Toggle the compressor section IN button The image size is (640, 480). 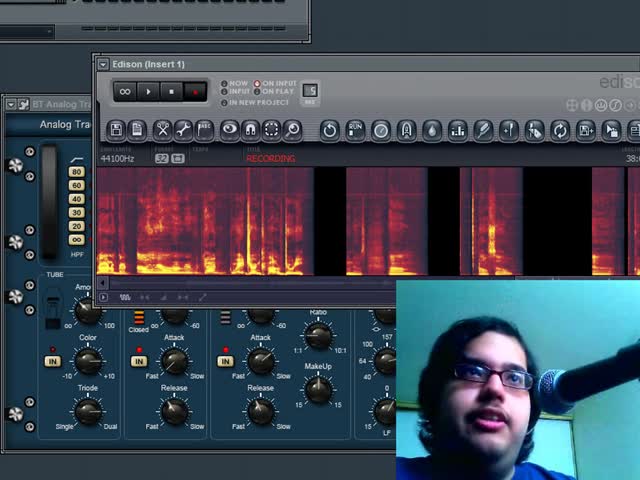225,362
